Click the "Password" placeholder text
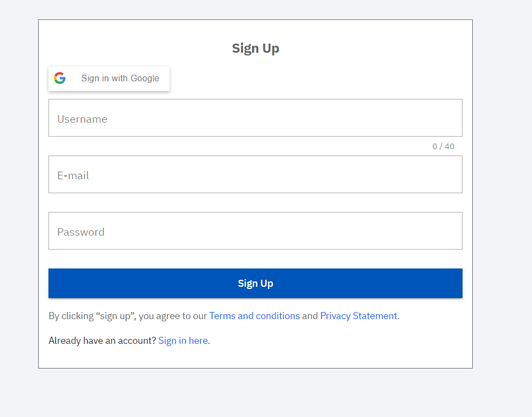Image resolution: width=532 pixels, height=417 pixels. click(x=81, y=232)
